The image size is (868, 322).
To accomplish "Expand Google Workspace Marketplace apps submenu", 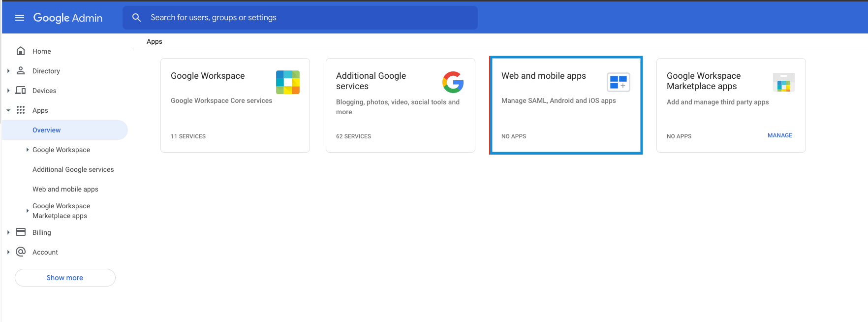I will (x=28, y=211).
